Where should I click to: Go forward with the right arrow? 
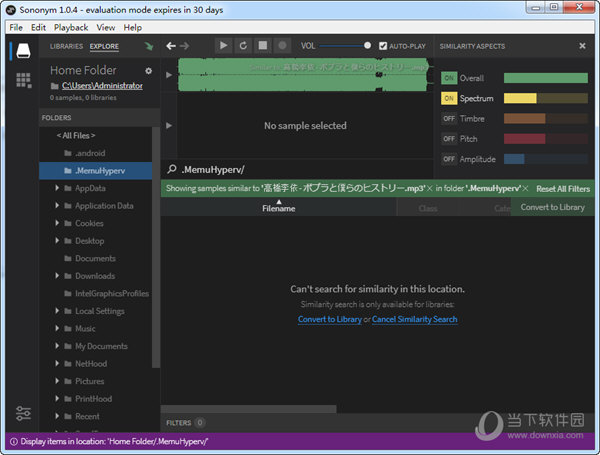pos(184,46)
